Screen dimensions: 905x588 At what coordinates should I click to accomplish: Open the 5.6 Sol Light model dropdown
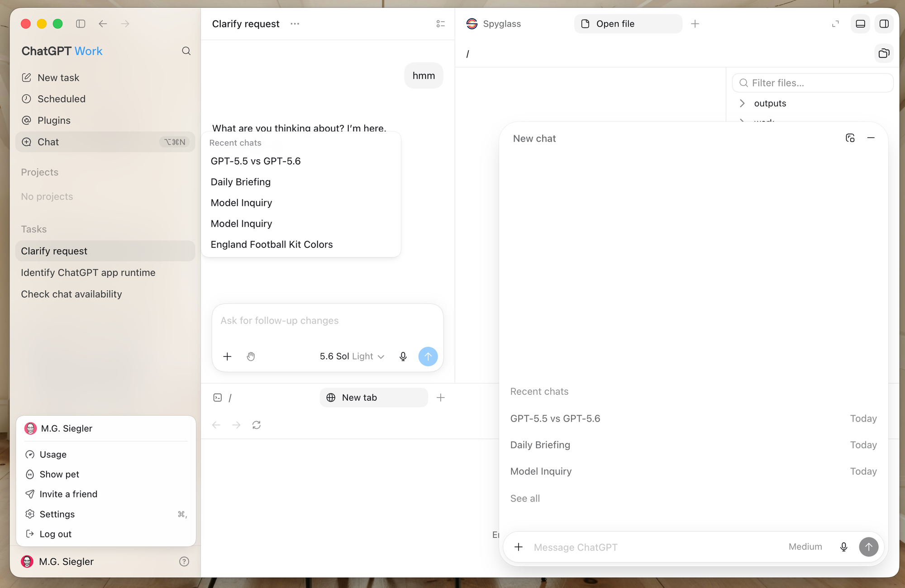[x=352, y=356]
